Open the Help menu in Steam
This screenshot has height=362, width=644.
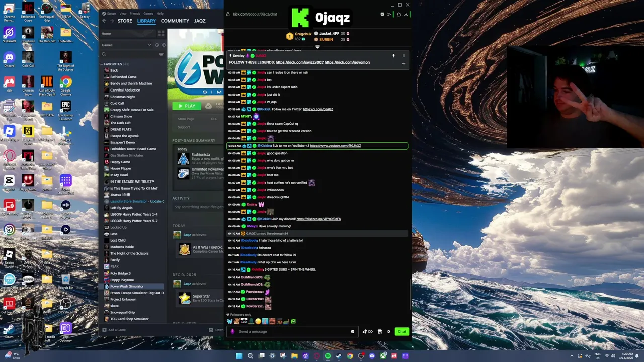pos(160,14)
